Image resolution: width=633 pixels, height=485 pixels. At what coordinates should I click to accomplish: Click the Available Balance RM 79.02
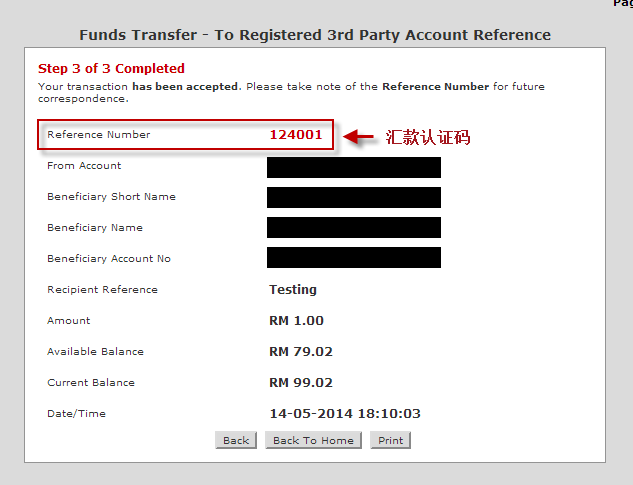[301, 352]
